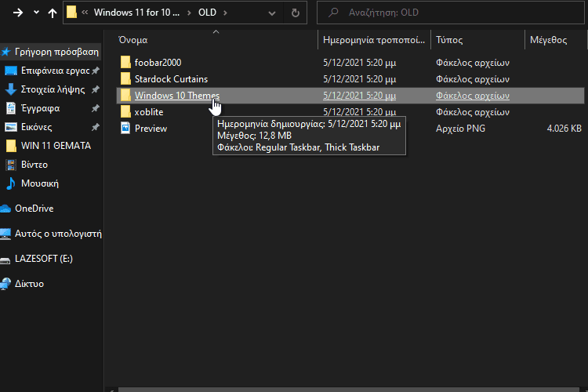
Task: Click the Έγγραφα document icon
Action: tap(11, 108)
